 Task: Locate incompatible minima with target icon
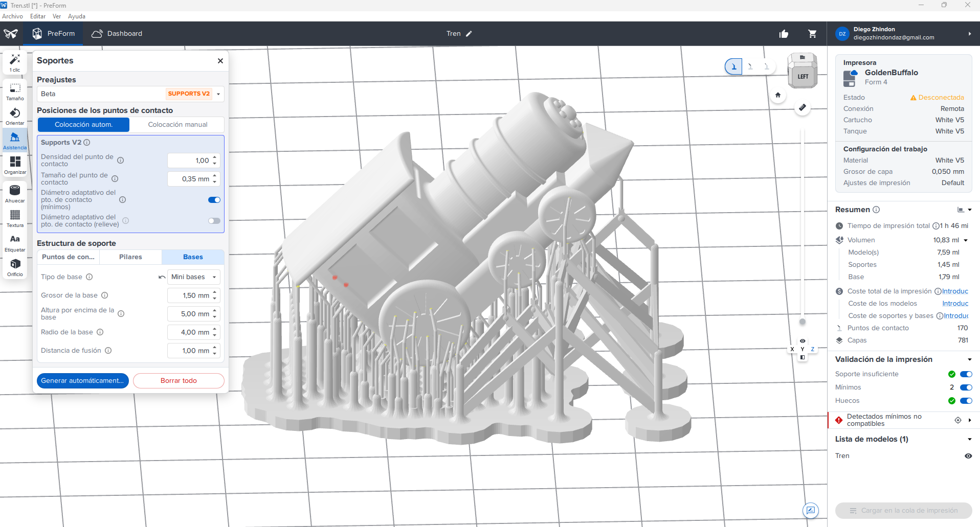(958, 420)
